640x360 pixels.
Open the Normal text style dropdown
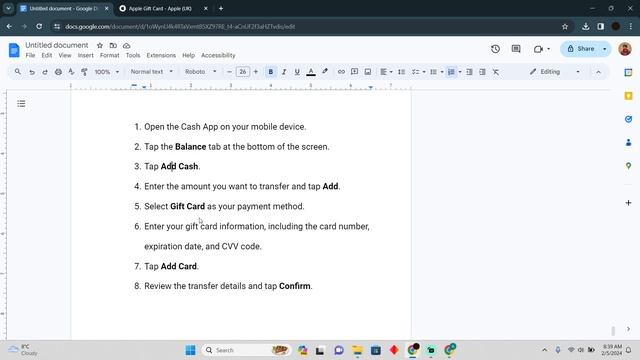[x=151, y=72]
